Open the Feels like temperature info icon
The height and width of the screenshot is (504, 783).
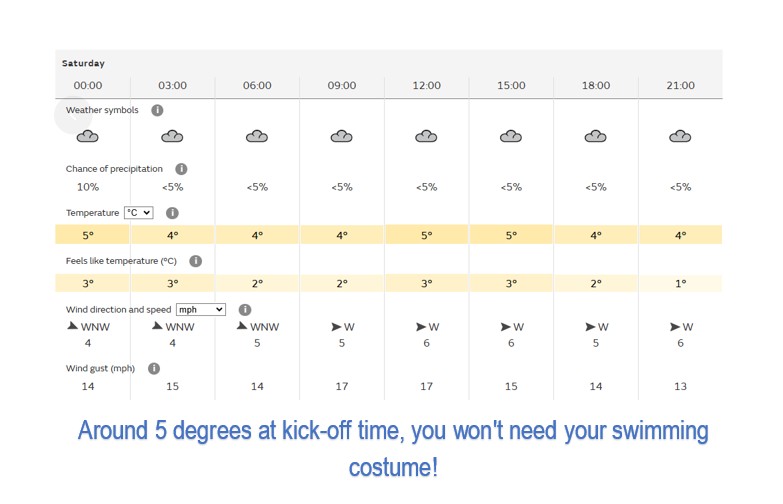tap(196, 261)
